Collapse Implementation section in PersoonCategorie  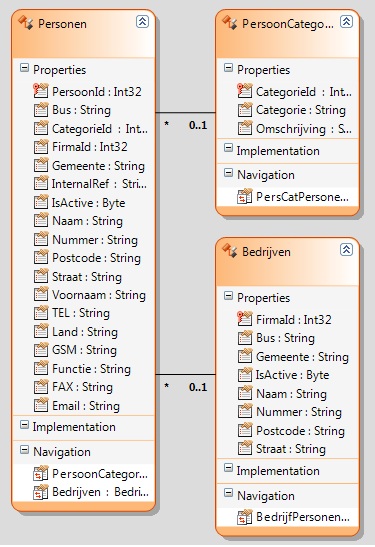tap(228, 148)
